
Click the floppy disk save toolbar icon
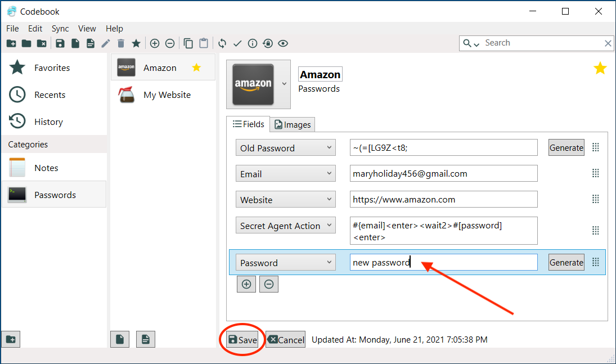pyautogui.click(x=60, y=43)
